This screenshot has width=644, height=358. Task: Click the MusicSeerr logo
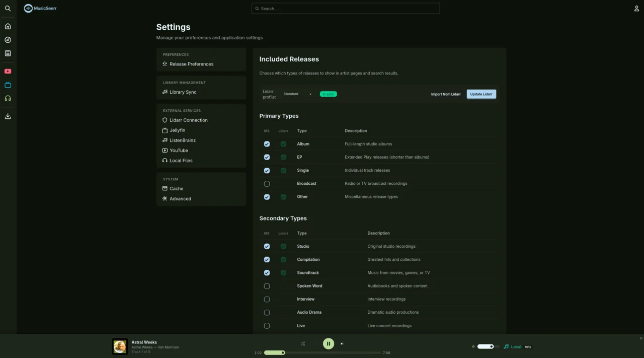40,8
